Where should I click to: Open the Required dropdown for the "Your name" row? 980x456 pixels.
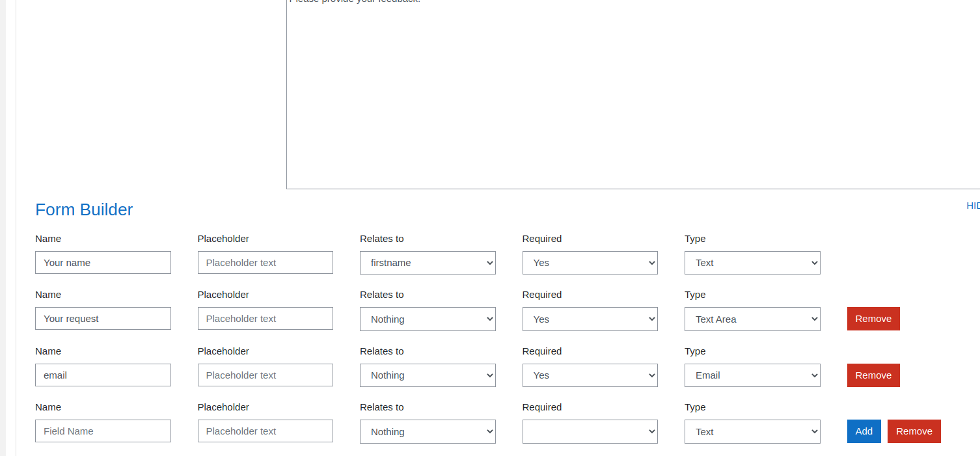click(589, 262)
